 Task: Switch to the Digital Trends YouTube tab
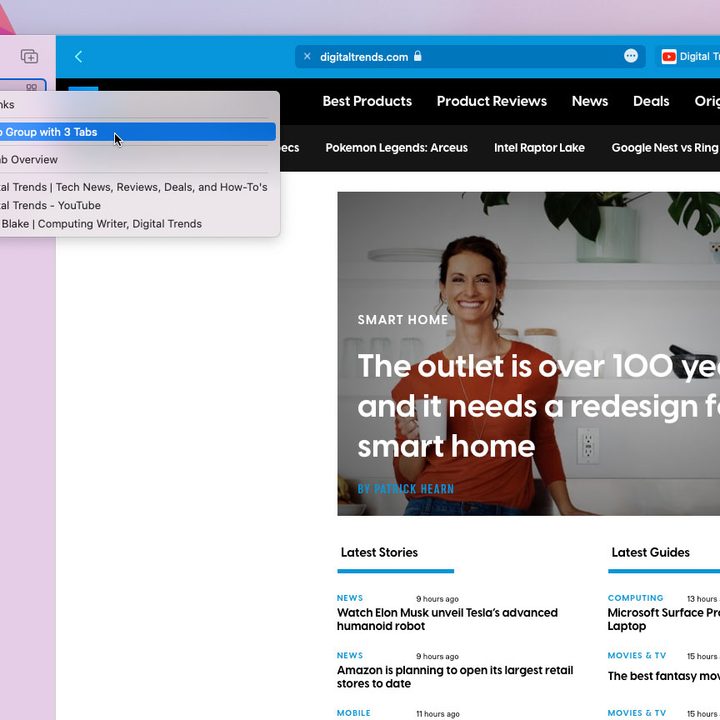tap(690, 56)
